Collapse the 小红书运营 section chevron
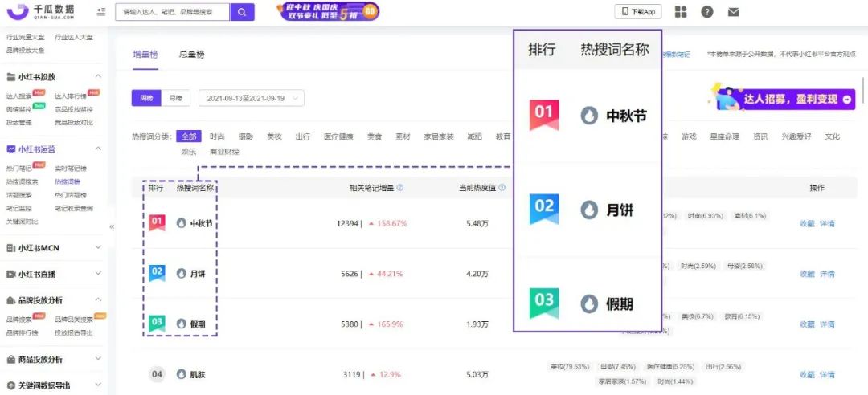Screen dimensions: 868x395 tap(98, 149)
